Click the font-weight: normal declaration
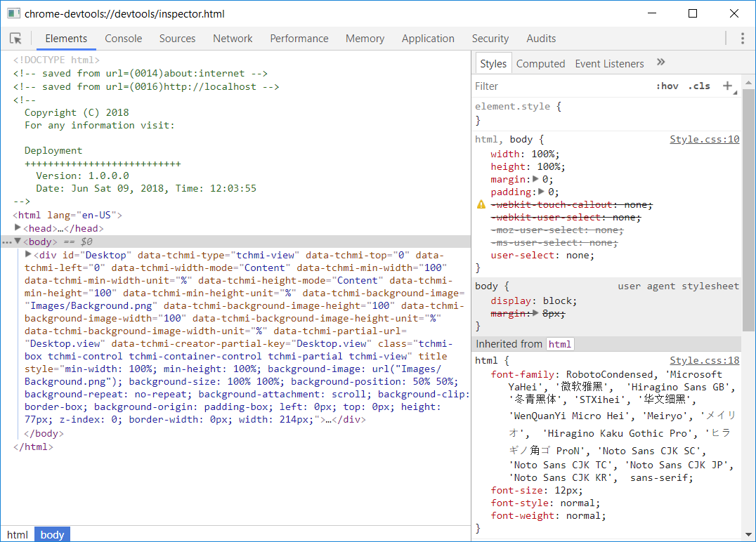The width and height of the screenshot is (756, 542). 548,516
